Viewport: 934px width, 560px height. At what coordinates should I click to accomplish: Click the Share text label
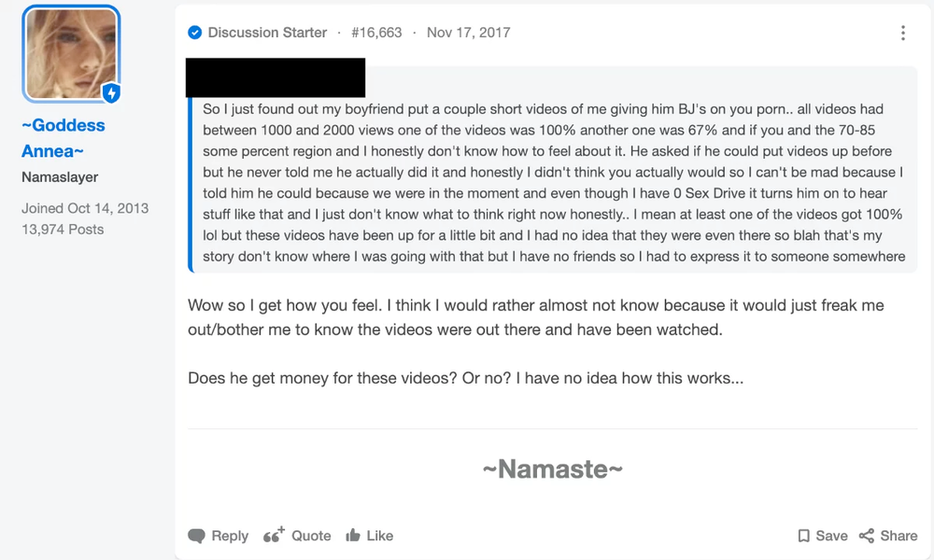[899, 536]
